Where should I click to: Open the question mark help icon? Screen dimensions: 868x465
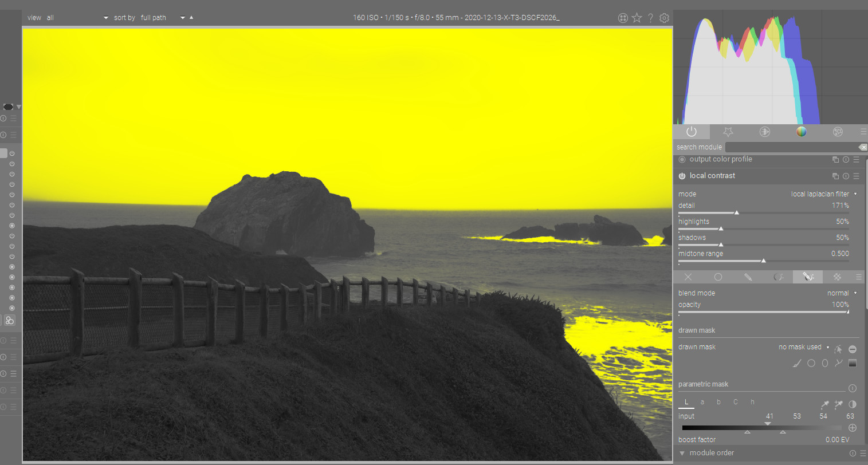[650, 18]
